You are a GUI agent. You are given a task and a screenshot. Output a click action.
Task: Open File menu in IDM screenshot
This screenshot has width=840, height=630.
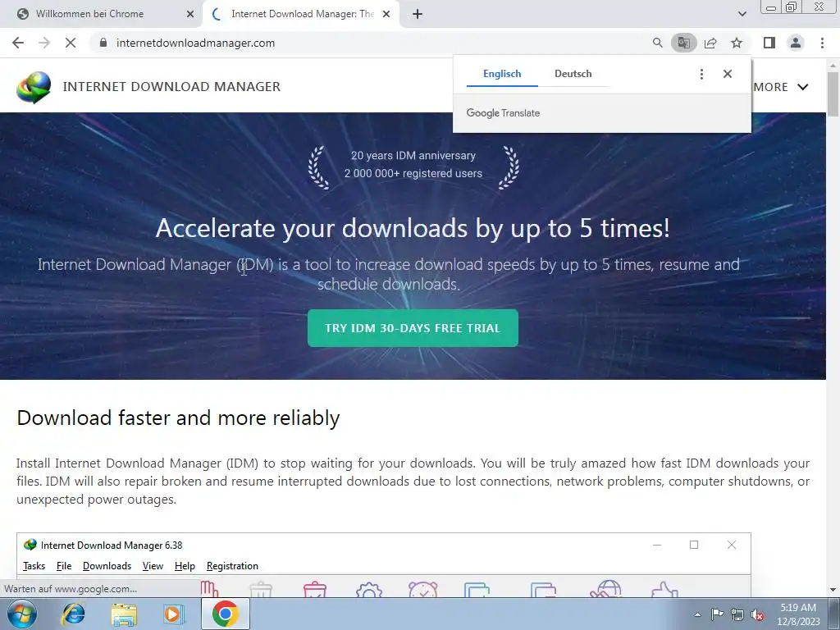click(64, 566)
